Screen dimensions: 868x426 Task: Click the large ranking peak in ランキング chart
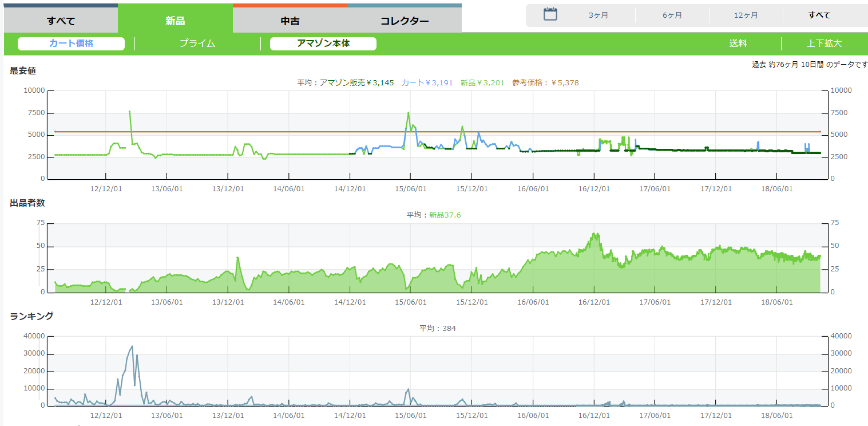pyautogui.click(x=132, y=346)
